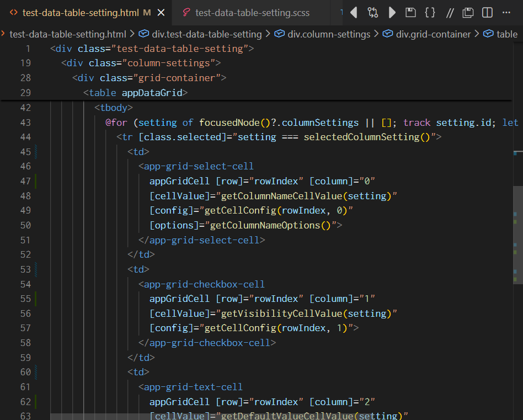Click the double-slash comment toolbar icon
523x420 pixels.
(x=450, y=13)
